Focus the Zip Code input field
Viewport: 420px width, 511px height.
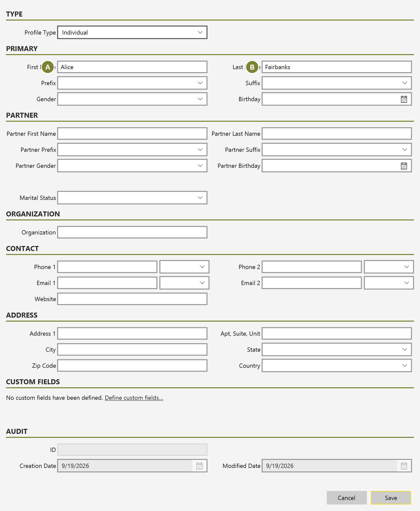click(x=132, y=365)
